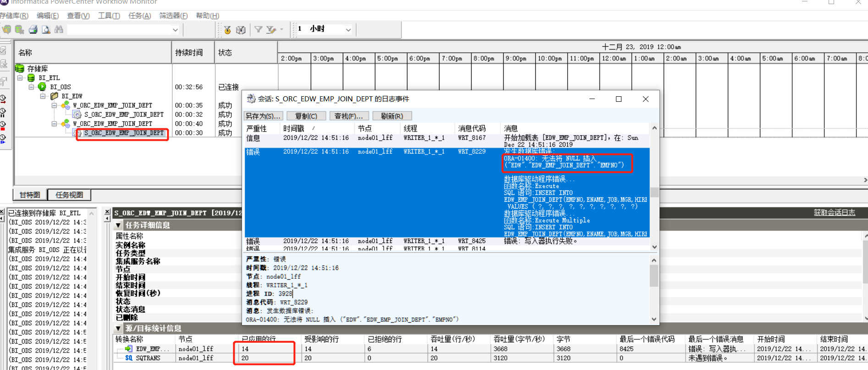Collapse the BI_ETL tree node
Viewport: 868px width, 370px height.
point(20,78)
